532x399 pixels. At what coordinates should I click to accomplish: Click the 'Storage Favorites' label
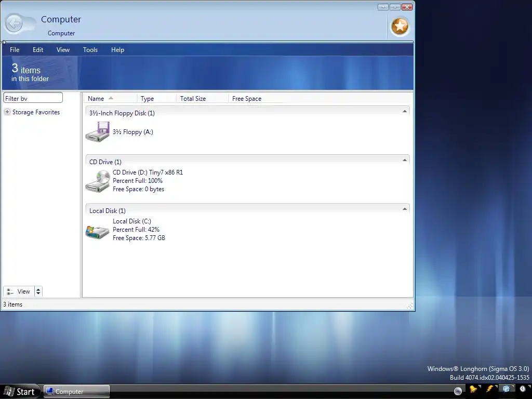pos(36,112)
